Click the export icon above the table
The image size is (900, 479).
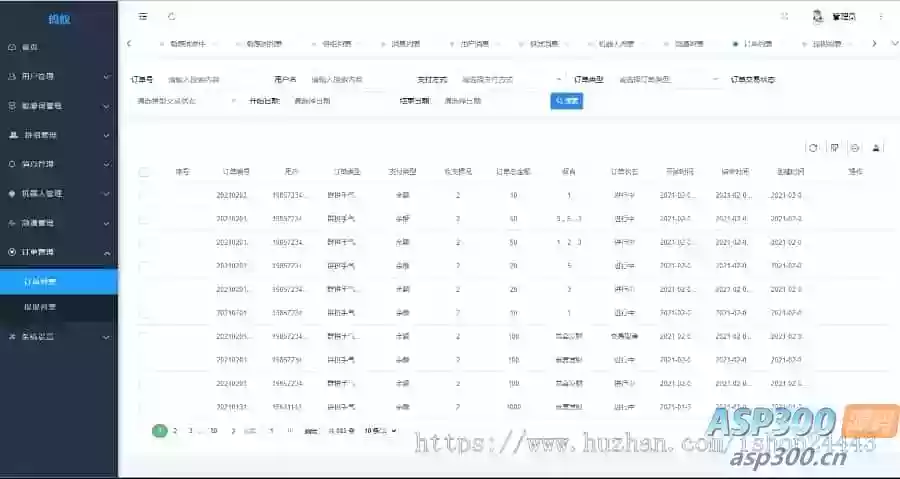point(855,148)
